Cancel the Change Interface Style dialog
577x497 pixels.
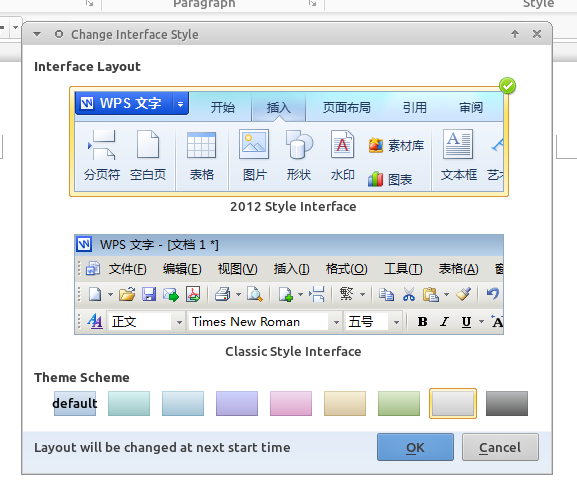(500, 447)
